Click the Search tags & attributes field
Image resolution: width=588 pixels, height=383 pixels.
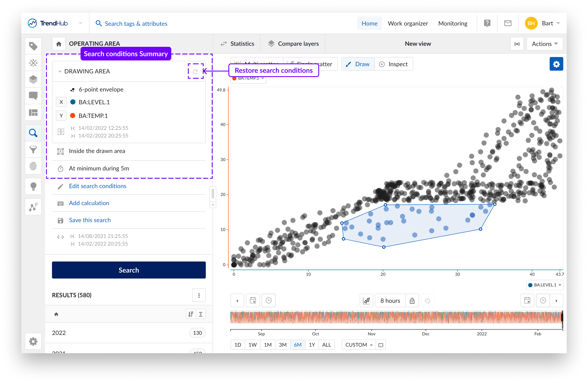(x=136, y=24)
